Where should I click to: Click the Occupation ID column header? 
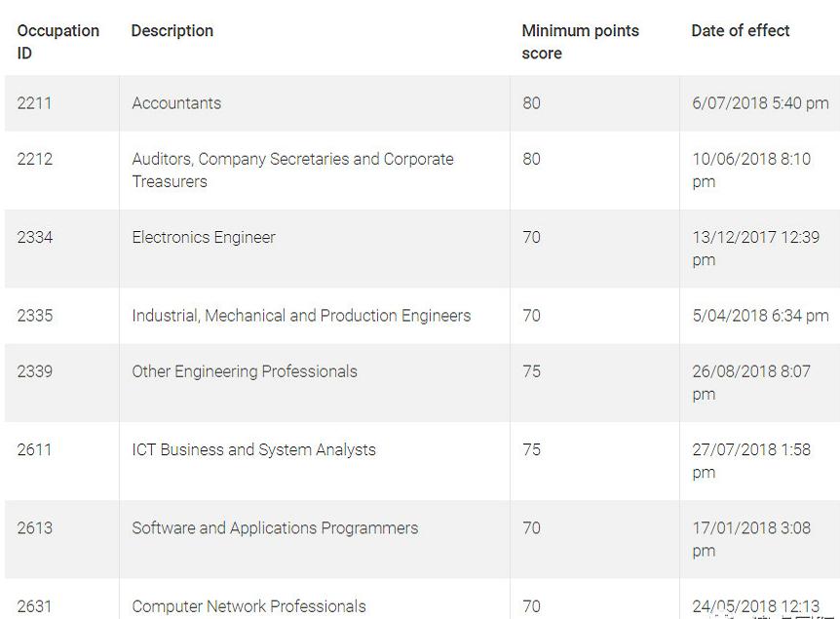[x=57, y=42]
